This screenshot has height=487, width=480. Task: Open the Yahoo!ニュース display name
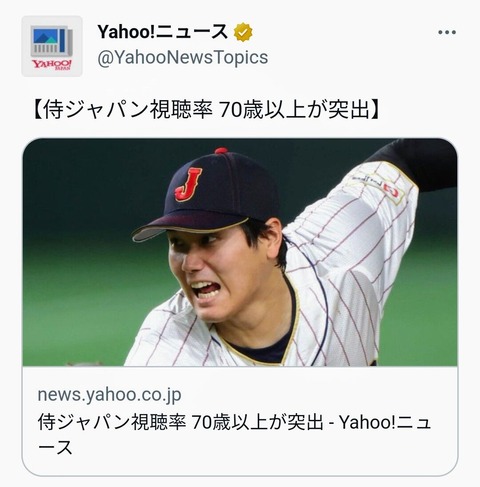coord(163,32)
